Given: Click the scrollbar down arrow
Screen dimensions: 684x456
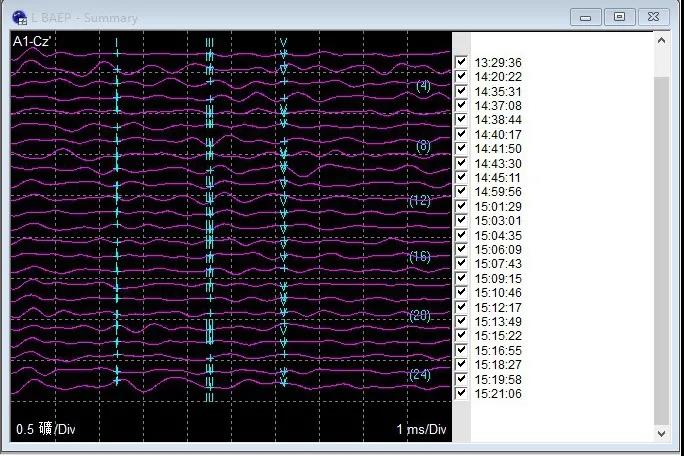Looking at the screenshot, I should tap(661, 433).
